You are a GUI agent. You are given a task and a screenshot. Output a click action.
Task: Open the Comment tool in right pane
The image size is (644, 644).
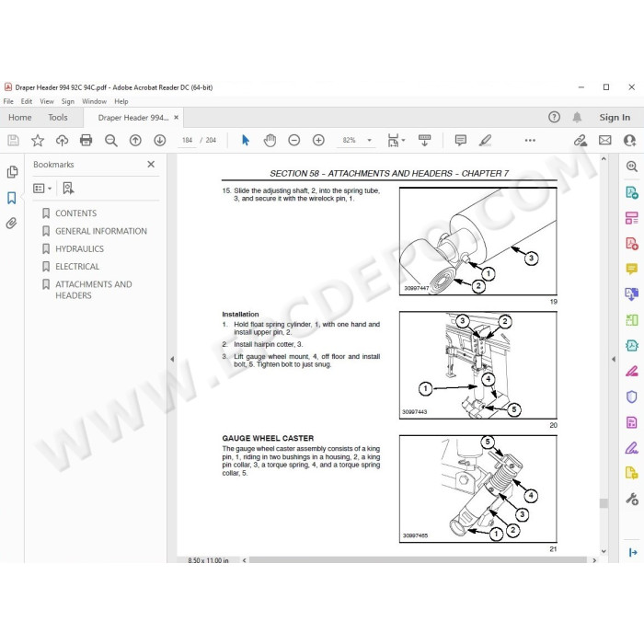[x=632, y=269]
